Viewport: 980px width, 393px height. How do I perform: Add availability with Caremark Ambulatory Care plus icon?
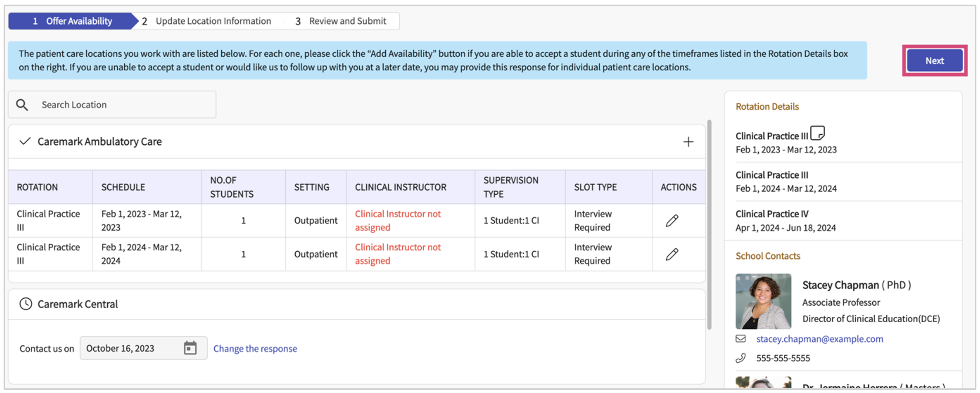(688, 142)
